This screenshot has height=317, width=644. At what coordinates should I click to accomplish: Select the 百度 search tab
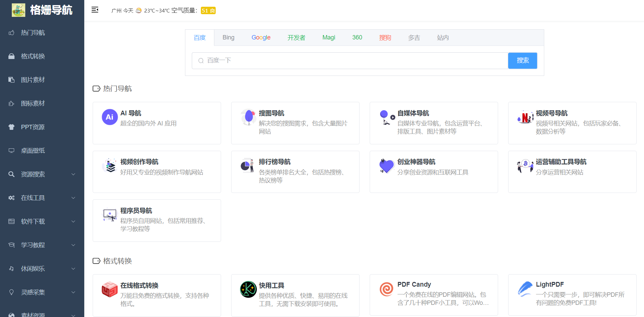200,38
